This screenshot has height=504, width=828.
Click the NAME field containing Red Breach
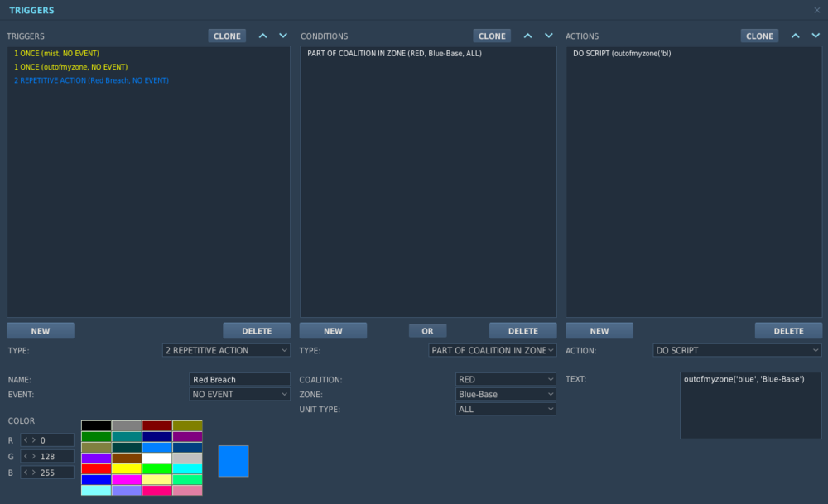pyautogui.click(x=240, y=380)
